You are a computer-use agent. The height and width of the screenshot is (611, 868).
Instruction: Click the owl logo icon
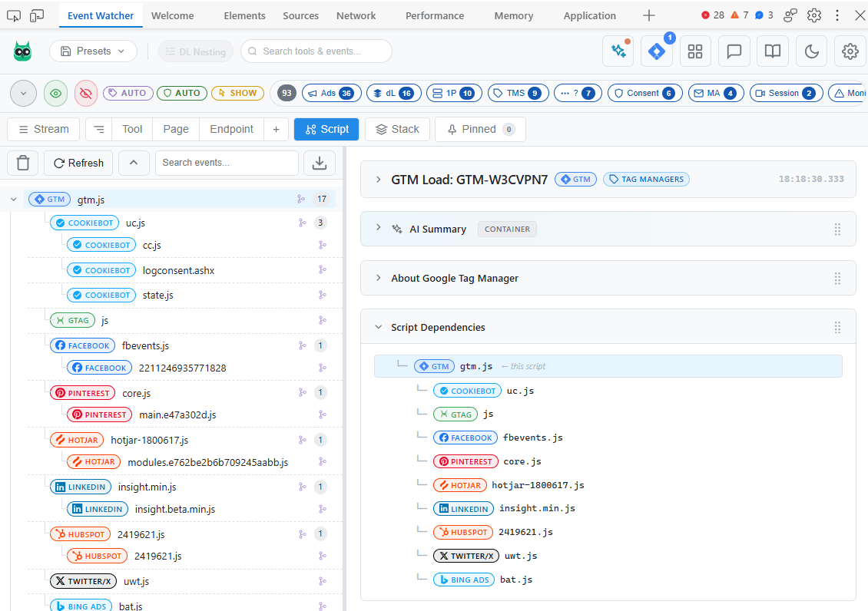[23, 51]
